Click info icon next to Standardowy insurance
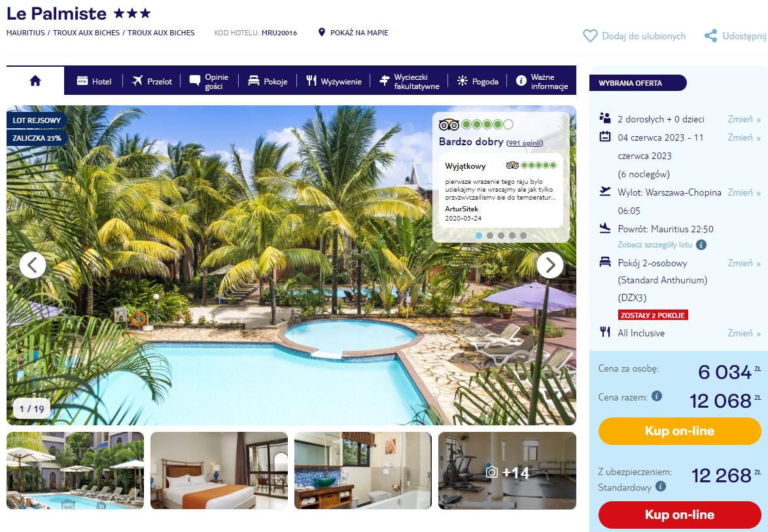The image size is (768, 532). pyautogui.click(x=661, y=486)
